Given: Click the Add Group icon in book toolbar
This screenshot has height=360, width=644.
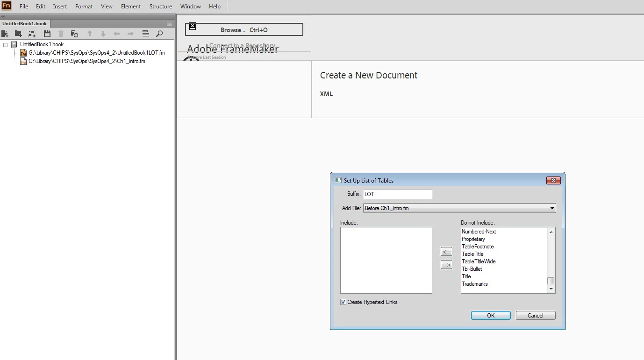Looking at the screenshot, I should [32, 34].
